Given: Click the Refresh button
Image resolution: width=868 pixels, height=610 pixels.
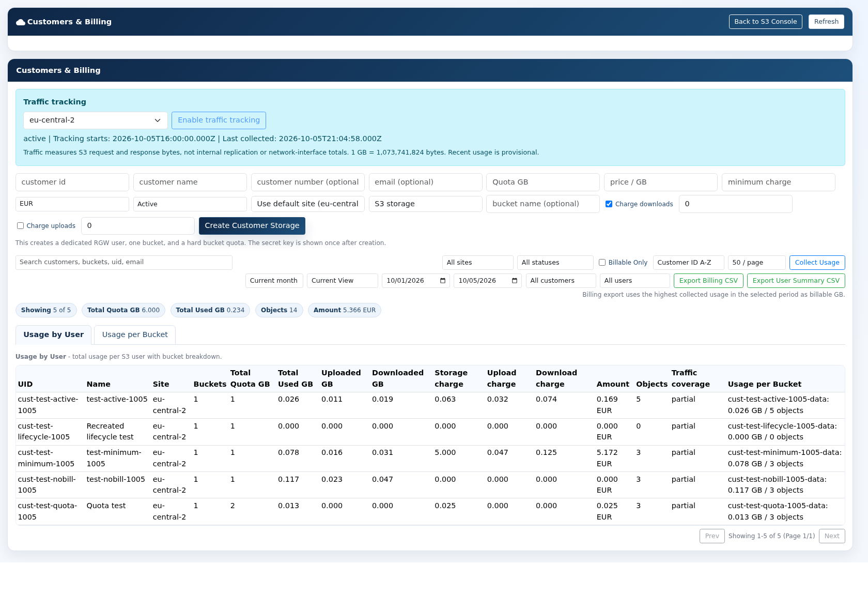Looking at the screenshot, I should click(x=826, y=22).
